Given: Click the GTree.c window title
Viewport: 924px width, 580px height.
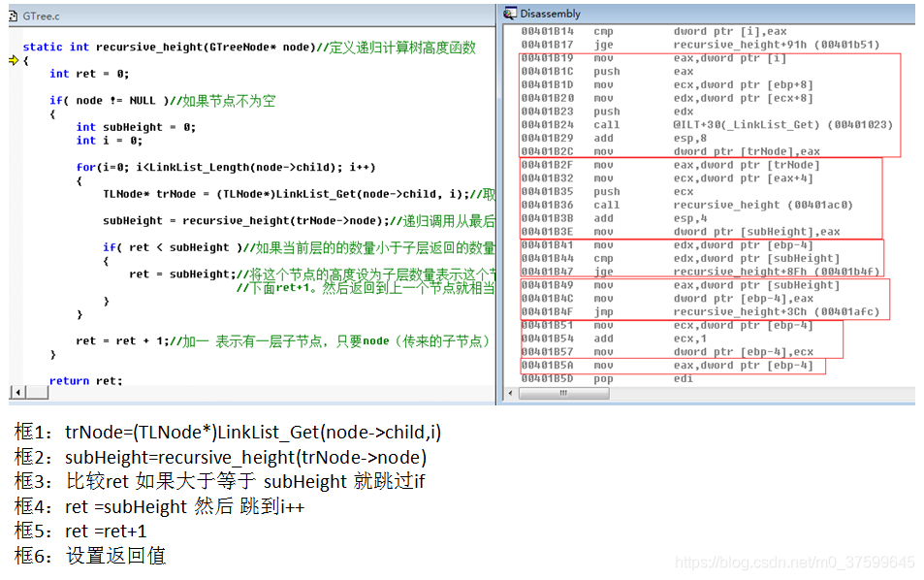Looking at the screenshot, I should pyautogui.click(x=42, y=16).
